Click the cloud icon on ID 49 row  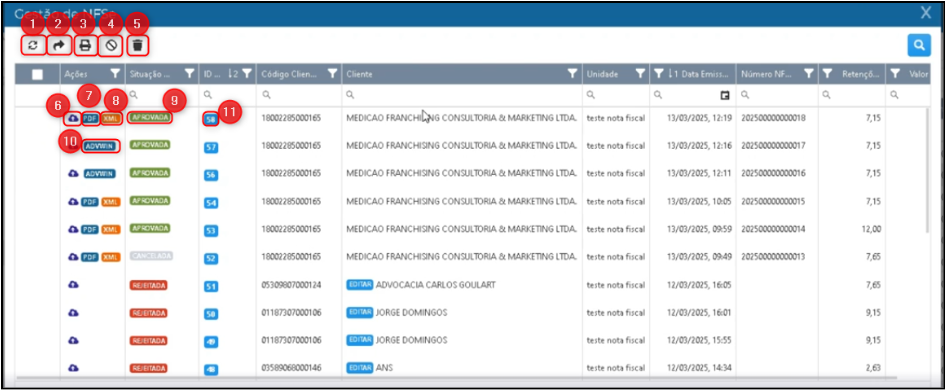coord(73,340)
